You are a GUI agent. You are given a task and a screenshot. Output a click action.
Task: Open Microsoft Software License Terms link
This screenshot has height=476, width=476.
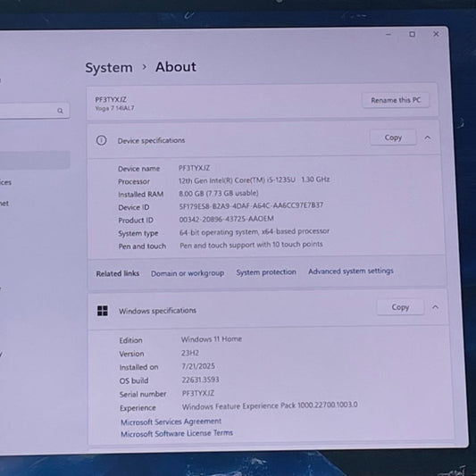tap(177, 433)
